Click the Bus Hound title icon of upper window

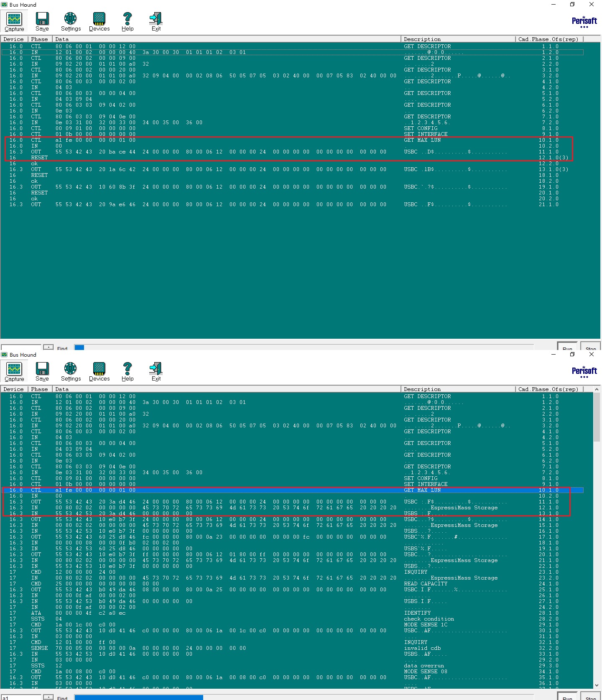5,5
